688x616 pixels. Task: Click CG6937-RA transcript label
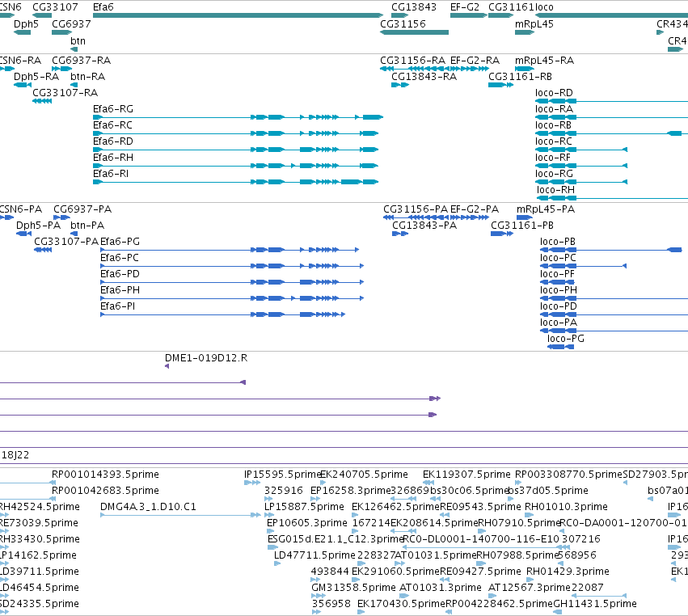point(81,60)
